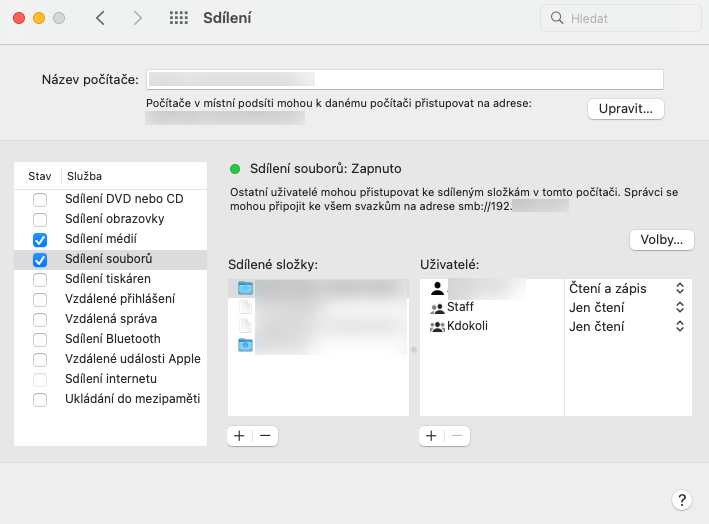
Task: Focus the Hledat search field
Action: (x=620, y=18)
